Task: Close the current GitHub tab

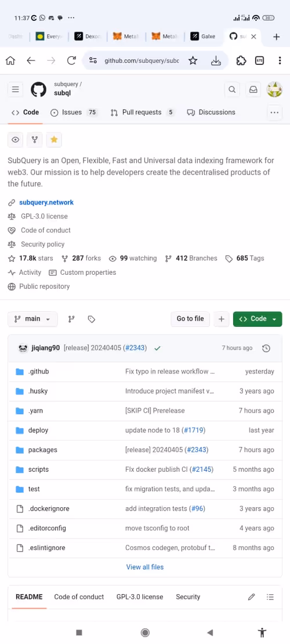Action: click(253, 37)
